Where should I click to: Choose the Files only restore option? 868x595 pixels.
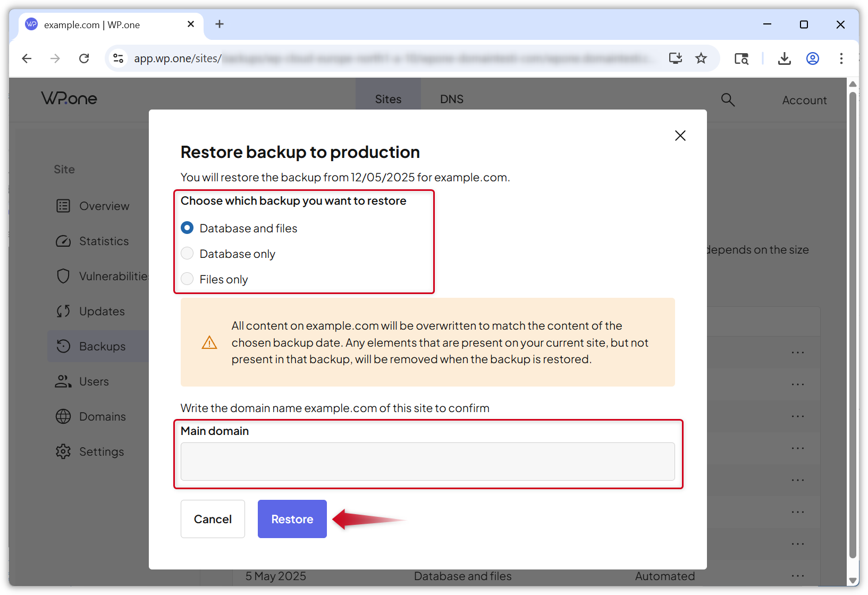[187, 279]
